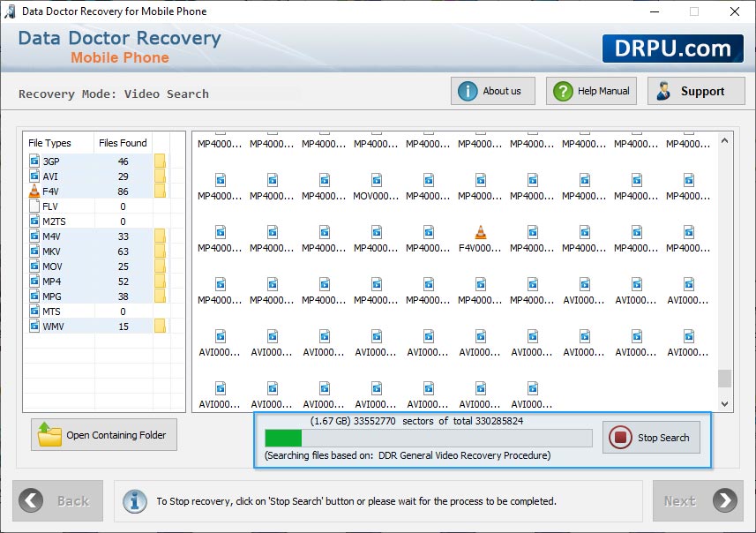Click the 15 files found value for WMV
The width and height of the screenshot is (756, 533).
pyautogui.click(x=123, y=327)
